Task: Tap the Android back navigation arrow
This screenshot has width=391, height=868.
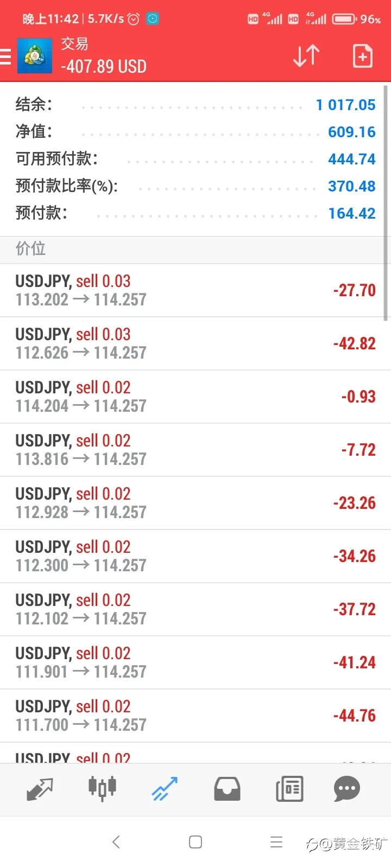Action: tap(116, 842)
